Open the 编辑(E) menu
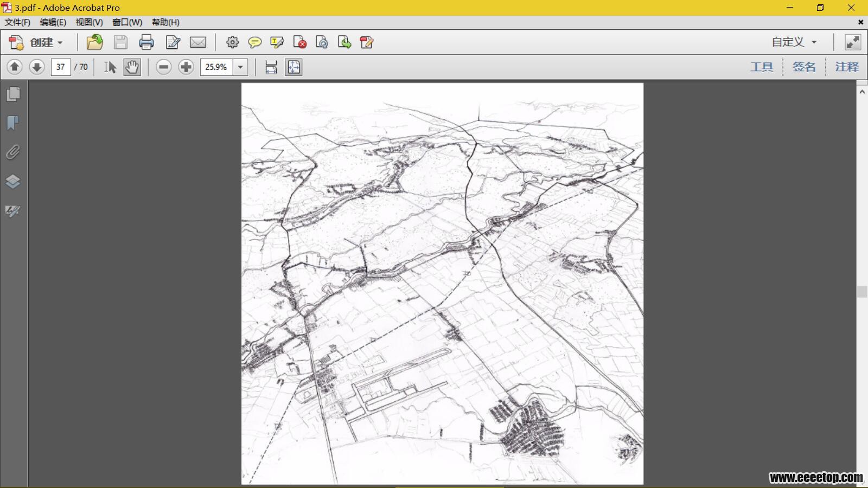 coord(53,22)
